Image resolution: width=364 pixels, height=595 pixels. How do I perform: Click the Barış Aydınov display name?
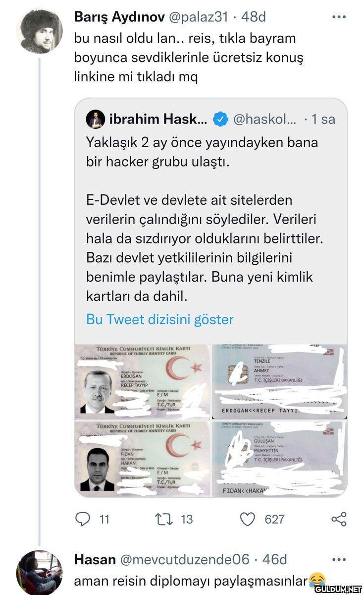coord(120,17)
